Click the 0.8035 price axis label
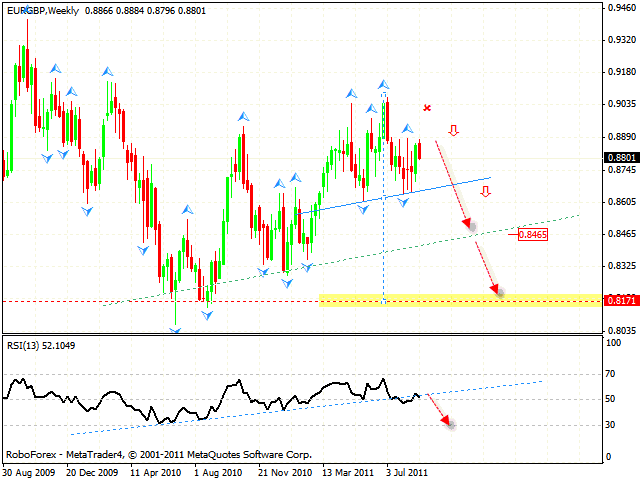Image resolution: width=640 pixels, height=480 pixels. (x=622, y=330)
